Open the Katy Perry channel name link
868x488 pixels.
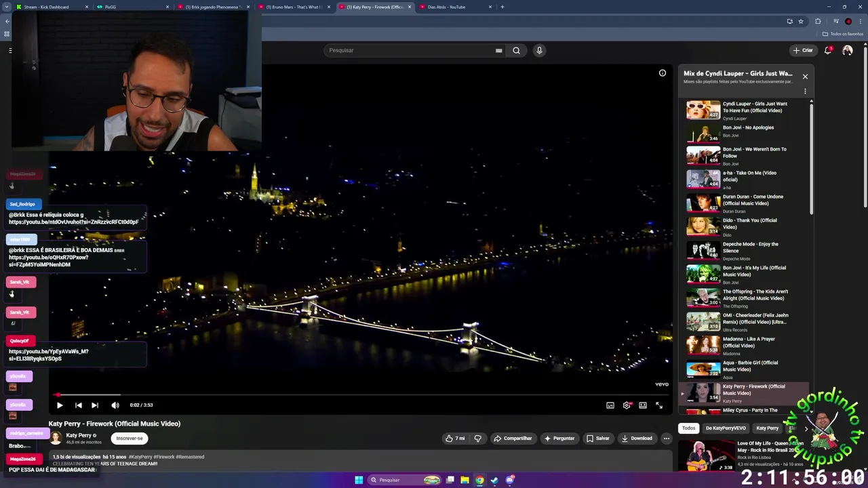(79, 435)
